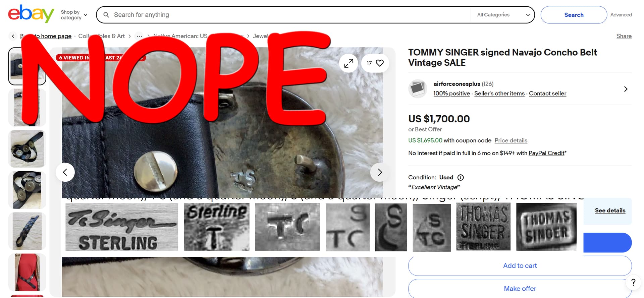Open the Price details link
The height and width of the screenshot is (298, 644).
point(511,140)
